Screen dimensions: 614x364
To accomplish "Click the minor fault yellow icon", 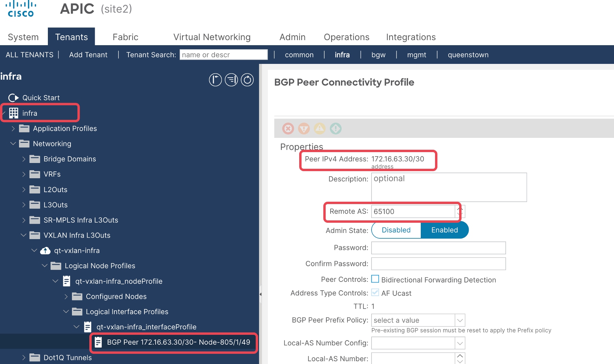I will click(x=320, y=128).
